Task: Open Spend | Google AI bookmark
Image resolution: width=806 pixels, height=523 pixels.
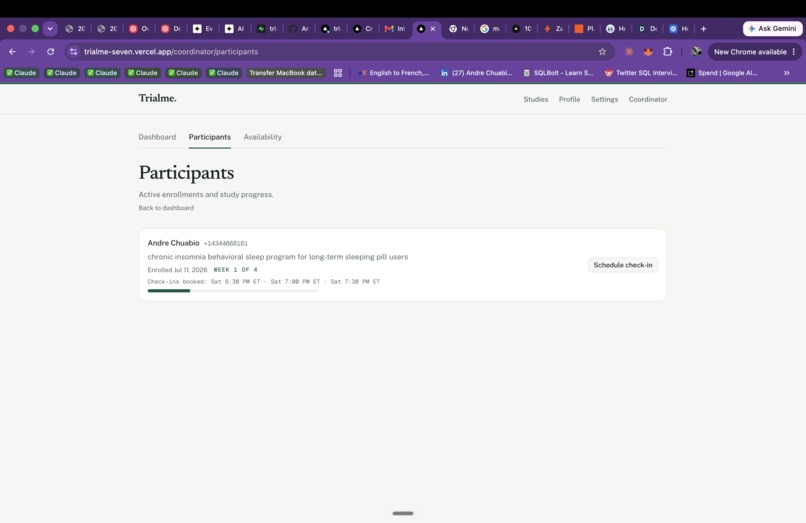Action: pos(722,73)
